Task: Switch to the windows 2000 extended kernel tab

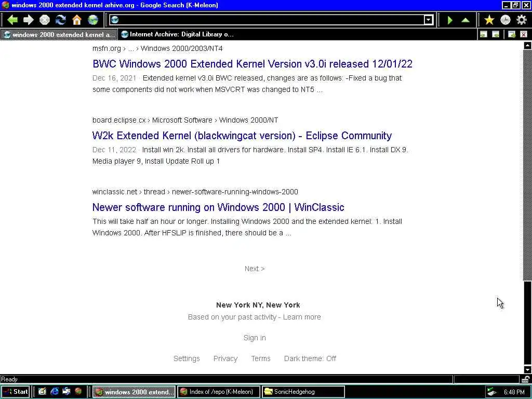Action: click(59, 34)
